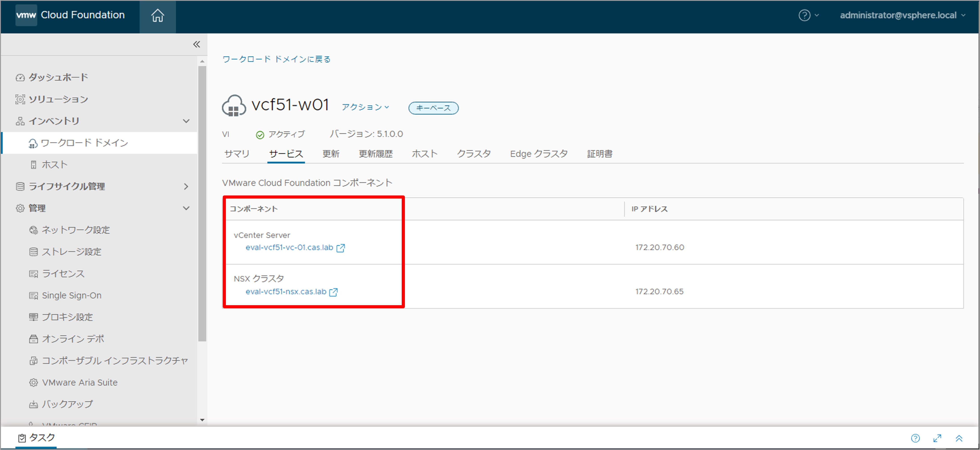Click the Online Depot icon
Screen dimensions: 980x450
click(34, 339)
